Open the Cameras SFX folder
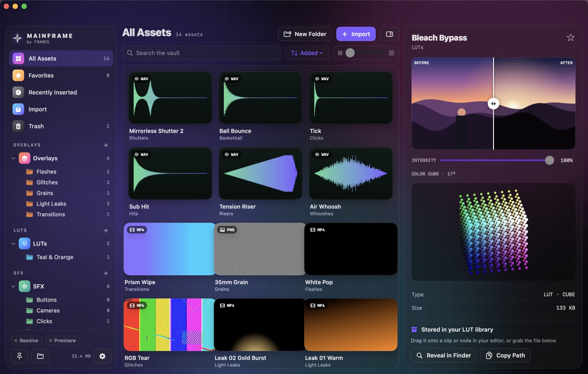Screen dimensions: 588x374 click(x=68, y=310)
